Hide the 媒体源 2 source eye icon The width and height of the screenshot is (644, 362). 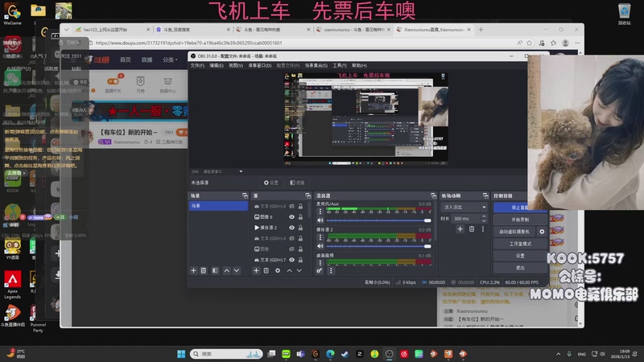(x=291, y=228)
